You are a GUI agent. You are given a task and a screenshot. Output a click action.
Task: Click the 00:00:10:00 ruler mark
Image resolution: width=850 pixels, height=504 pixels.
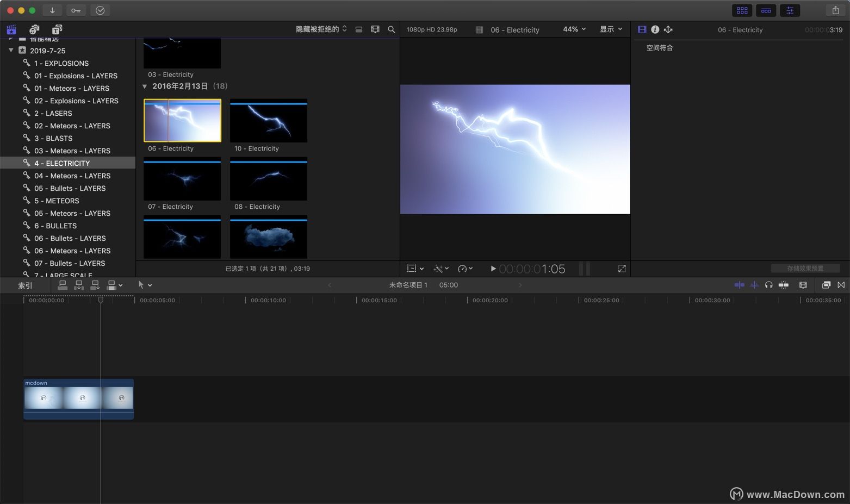tap(268, 300)
